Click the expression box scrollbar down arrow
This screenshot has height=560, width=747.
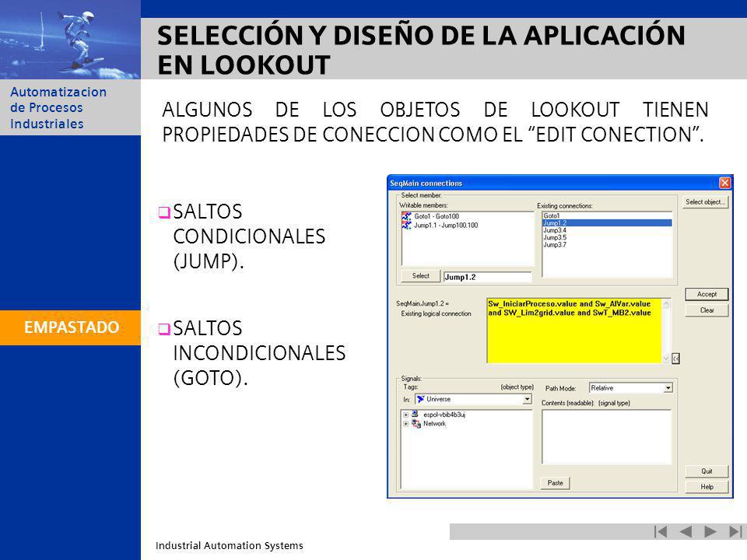click(666, 358)
